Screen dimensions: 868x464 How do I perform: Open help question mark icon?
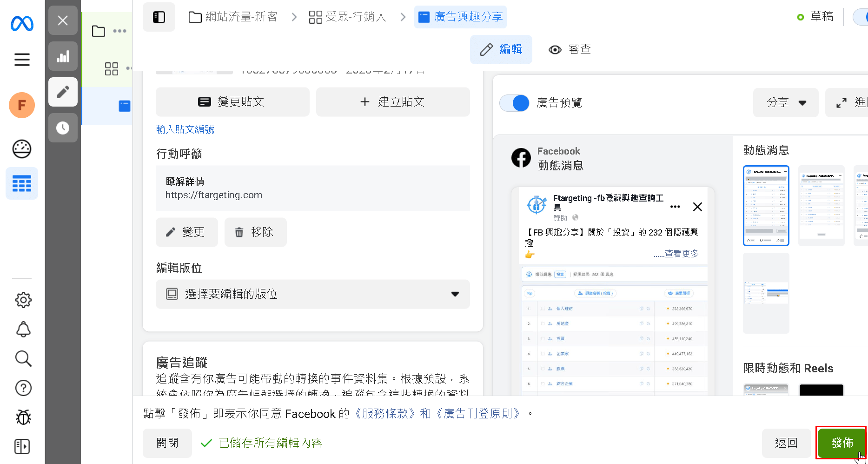[23, 388]
